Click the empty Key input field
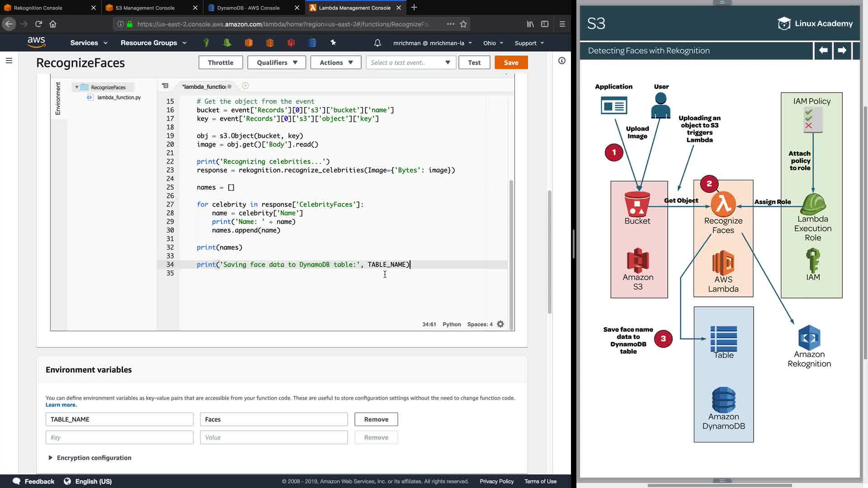This screenshot has width=868, height=488. [x=119, y=437]
